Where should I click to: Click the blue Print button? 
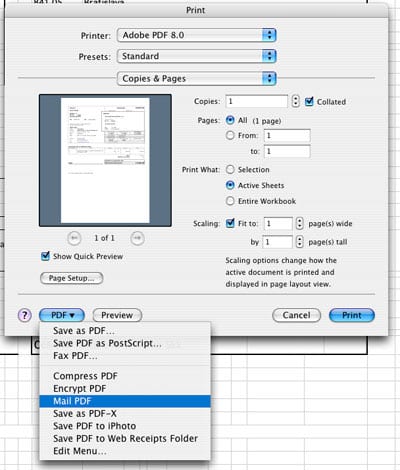pyautogui.click(x=352, y=315)
